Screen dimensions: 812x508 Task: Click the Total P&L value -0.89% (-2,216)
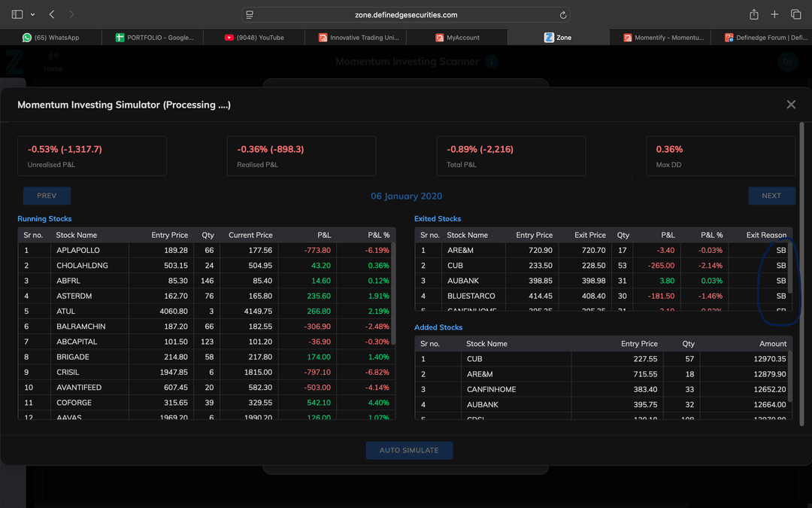point(480,149)
